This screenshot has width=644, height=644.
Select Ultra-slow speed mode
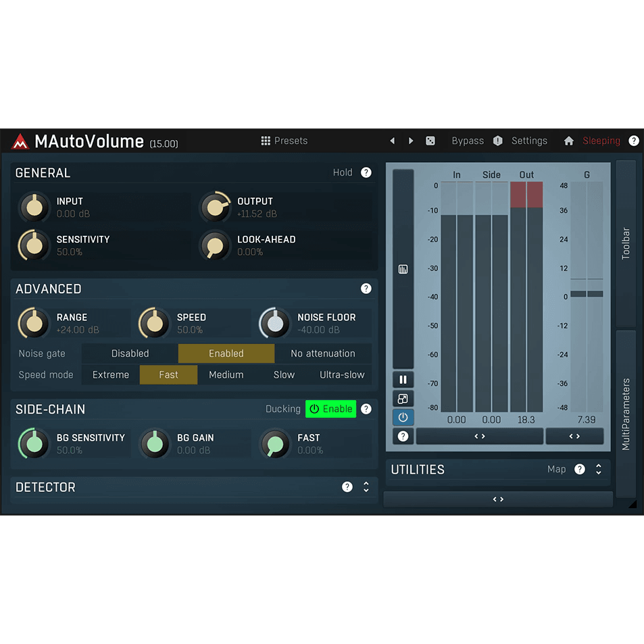coord(342,375)
